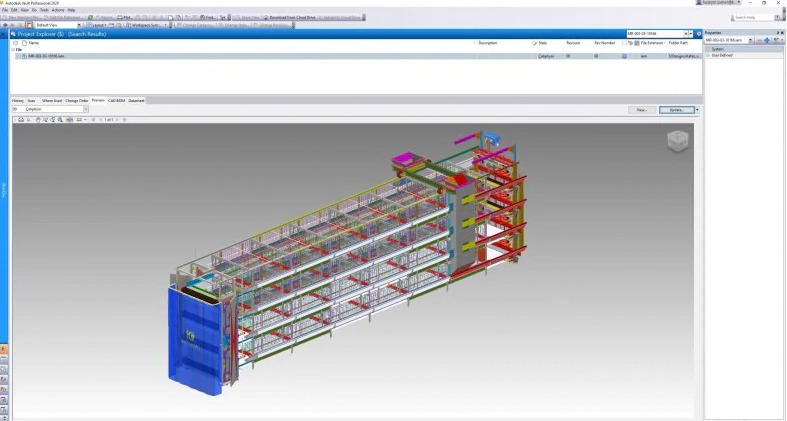Close the Properties panel

(782, 33)
